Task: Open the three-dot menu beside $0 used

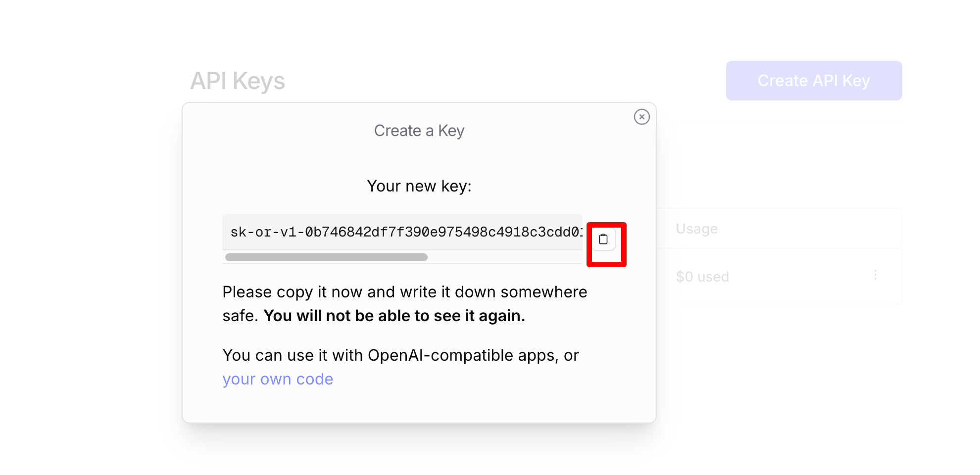Action: pyautogui.click(x=875, y=275)
